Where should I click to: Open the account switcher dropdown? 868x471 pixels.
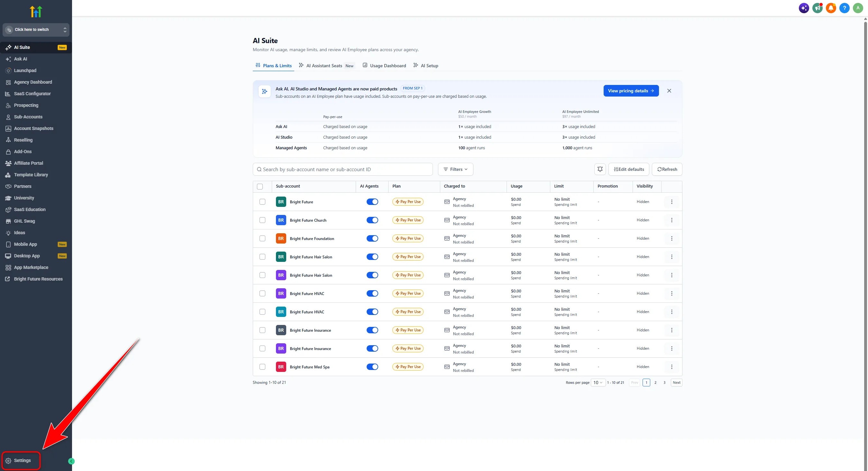click(x=36, y=30)
